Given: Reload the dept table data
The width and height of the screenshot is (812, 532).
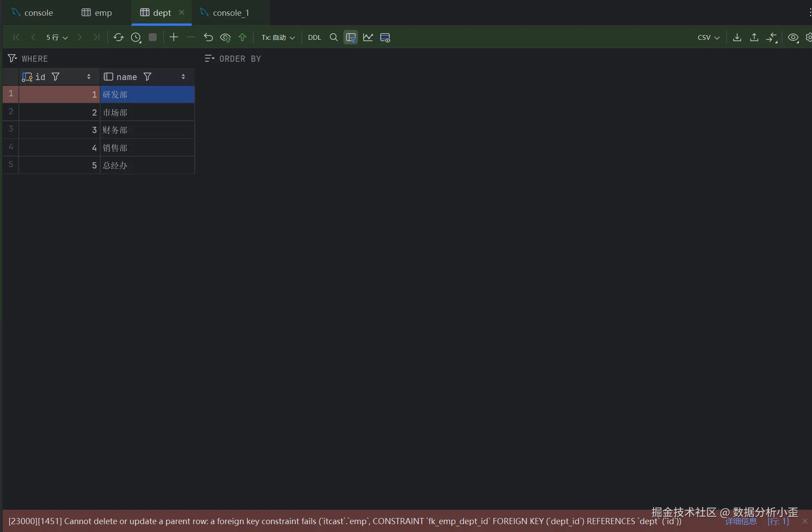Looking at the screenshot, I should click(118, 38).
